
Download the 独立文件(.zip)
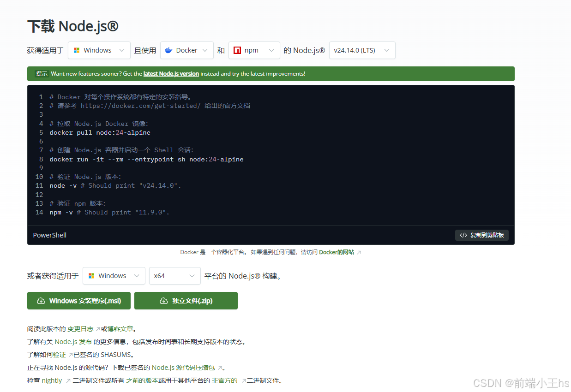pyautogui.click(x=186, y=301)
